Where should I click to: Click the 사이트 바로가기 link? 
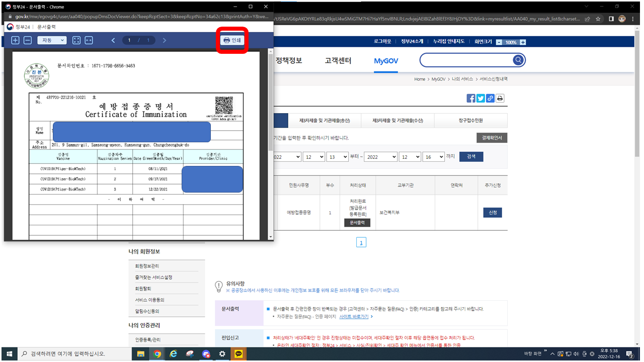tap(354, 317)
